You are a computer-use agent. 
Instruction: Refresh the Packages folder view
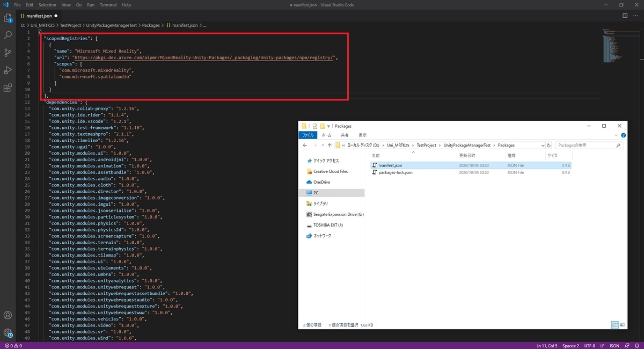click(x=548, y=146)
